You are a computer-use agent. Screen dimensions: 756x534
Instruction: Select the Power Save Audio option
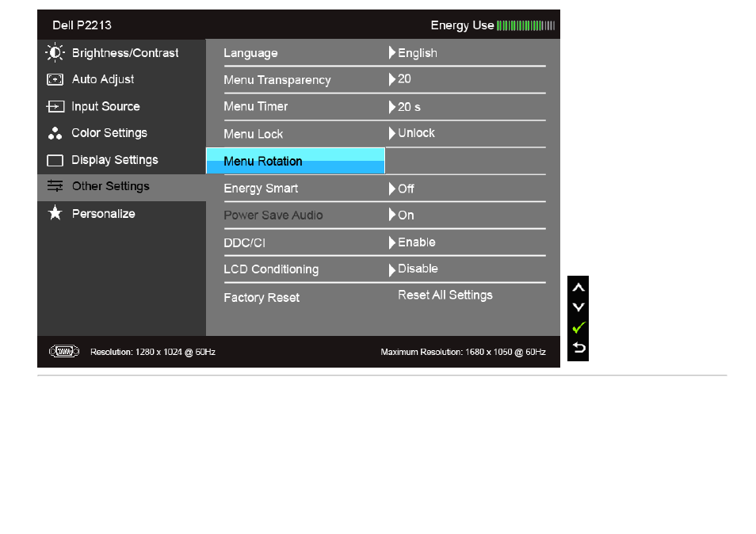[x=273, y=216]
